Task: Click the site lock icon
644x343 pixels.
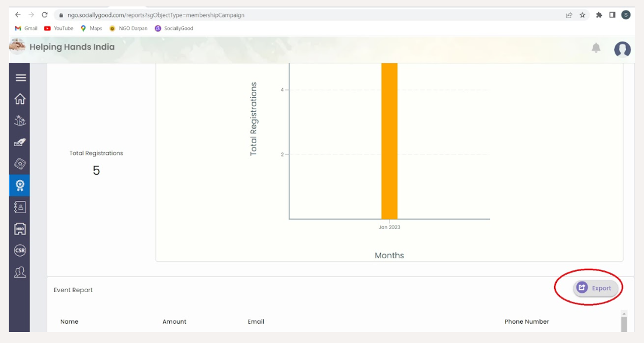Action: click(61, 15)
